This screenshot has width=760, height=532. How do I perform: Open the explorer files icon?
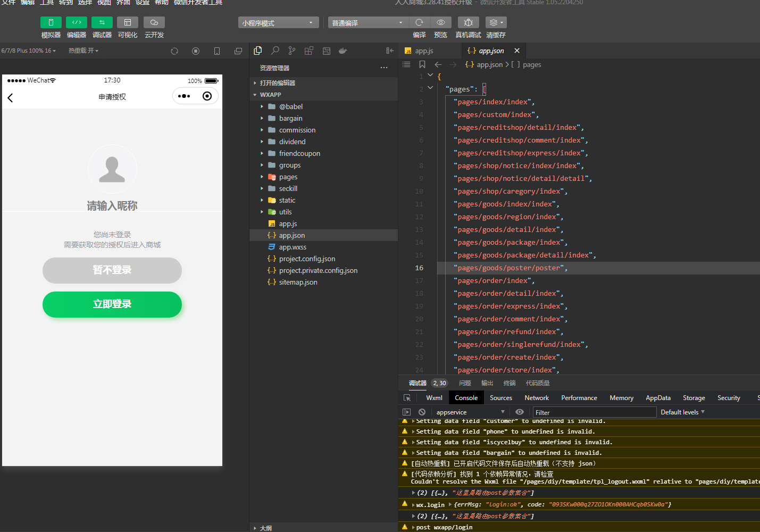coord(258,51)
